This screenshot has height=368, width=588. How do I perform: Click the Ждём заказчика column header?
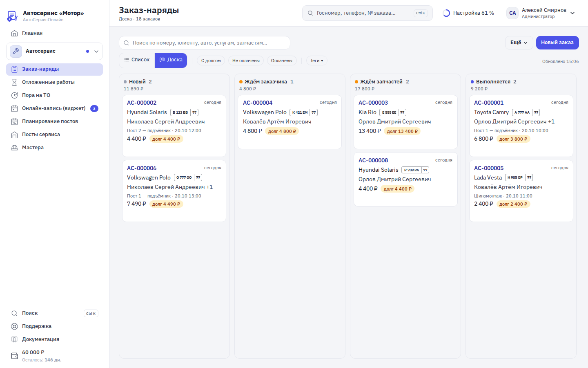point(265,82)
